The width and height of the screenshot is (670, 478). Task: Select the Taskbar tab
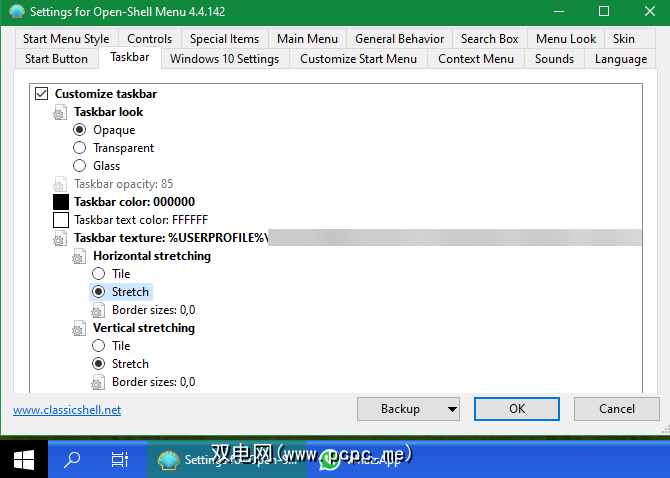pyautogui.click(x=130, y=57)
